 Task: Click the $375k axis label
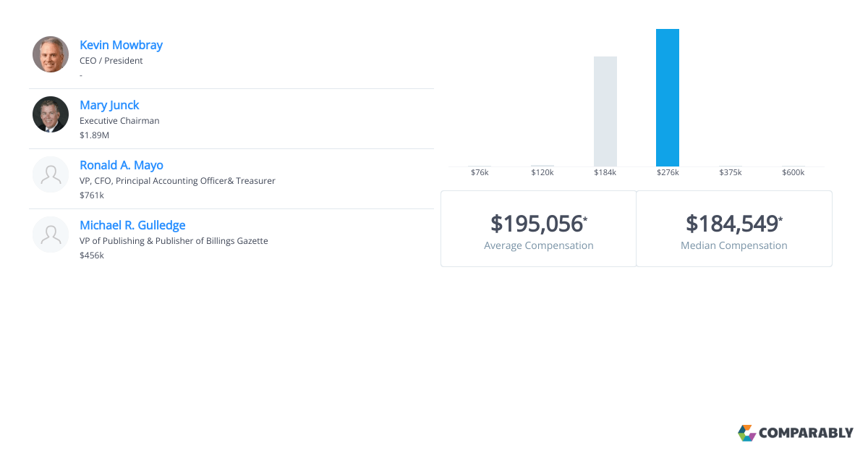[x=730, y=173]
